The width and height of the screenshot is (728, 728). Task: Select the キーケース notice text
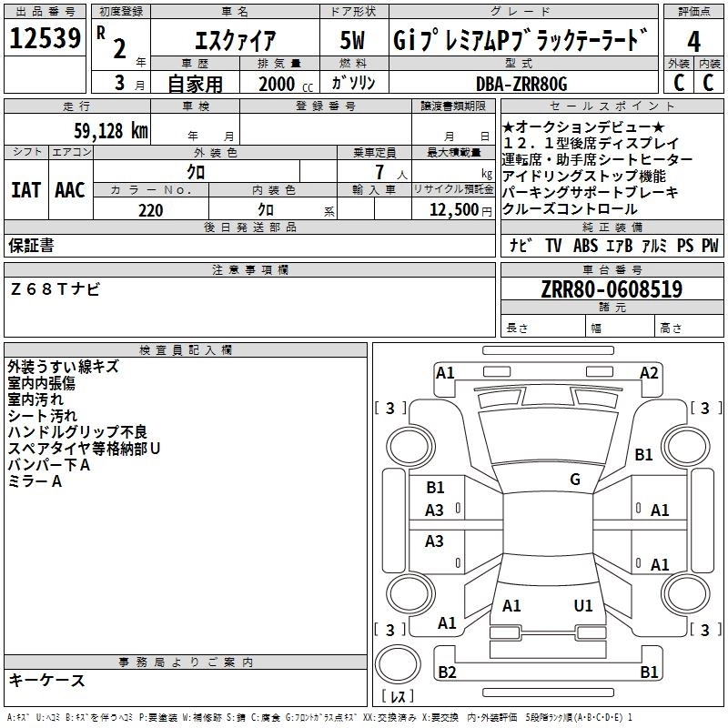tap(45, 680)
